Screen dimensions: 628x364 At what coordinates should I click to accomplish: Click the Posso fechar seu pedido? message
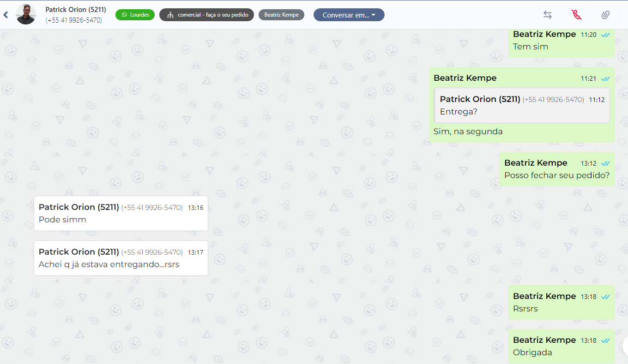[556, 175]
